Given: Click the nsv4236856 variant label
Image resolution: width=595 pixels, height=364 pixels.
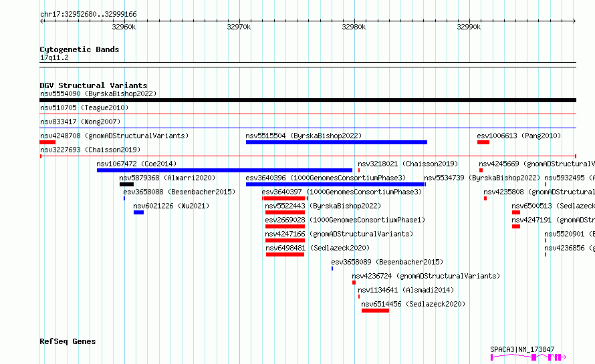Looking at the screenshot, I should (x=570, y=248).
